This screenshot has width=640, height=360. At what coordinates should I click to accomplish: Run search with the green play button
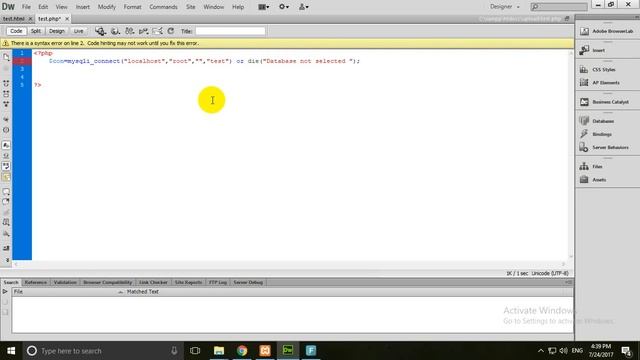[5, 292]
